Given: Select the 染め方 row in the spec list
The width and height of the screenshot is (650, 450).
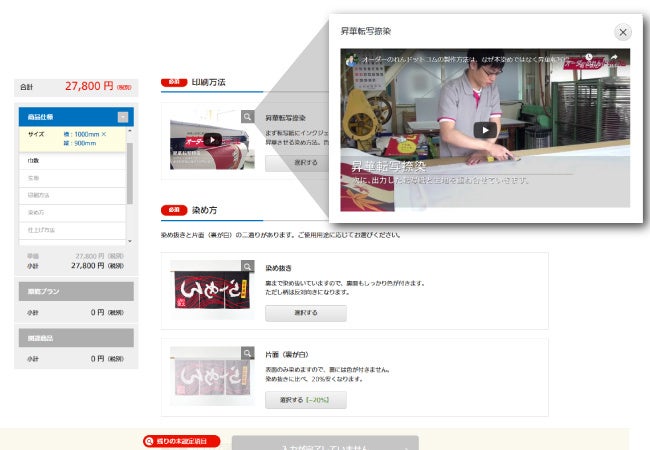Looking at the screenshot, I should [x=72, y=213].
